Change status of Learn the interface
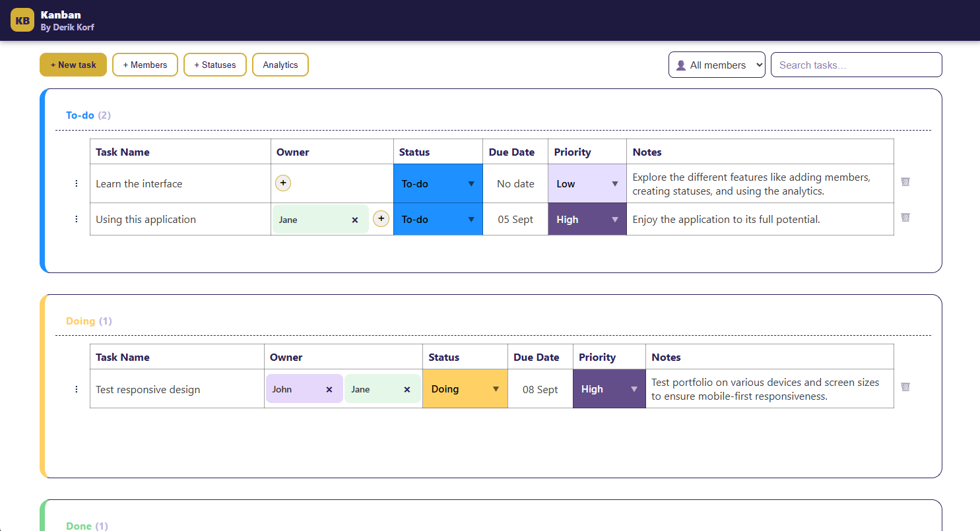The image size is (980, 531). [438, 183]
